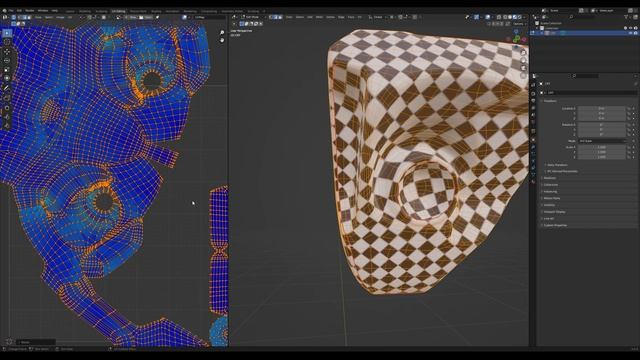Select the UV editor Scale tool

tap(7, 69)
